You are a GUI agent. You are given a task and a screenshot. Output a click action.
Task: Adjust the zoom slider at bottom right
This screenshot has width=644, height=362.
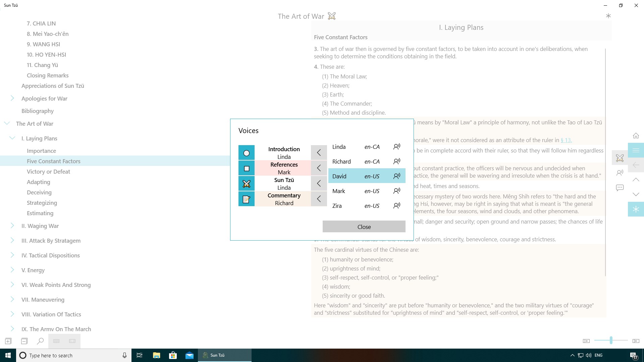(611, 341)
